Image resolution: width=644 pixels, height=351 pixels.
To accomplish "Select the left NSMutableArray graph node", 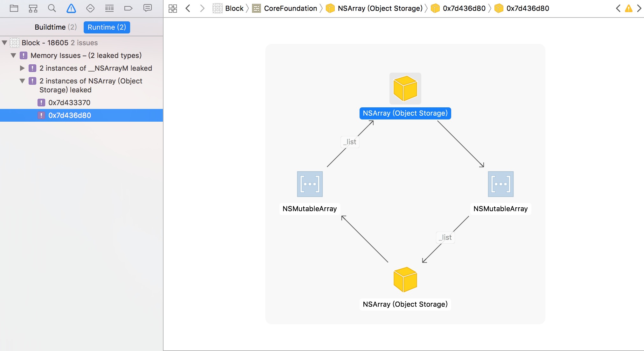I will click(x=310, y=184).
